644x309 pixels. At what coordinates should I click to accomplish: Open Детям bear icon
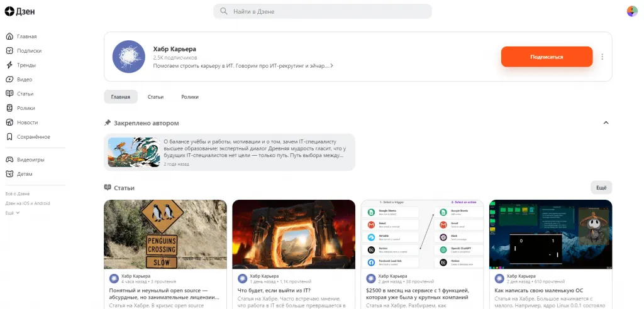pyautogui.click(x=9, y=174)
